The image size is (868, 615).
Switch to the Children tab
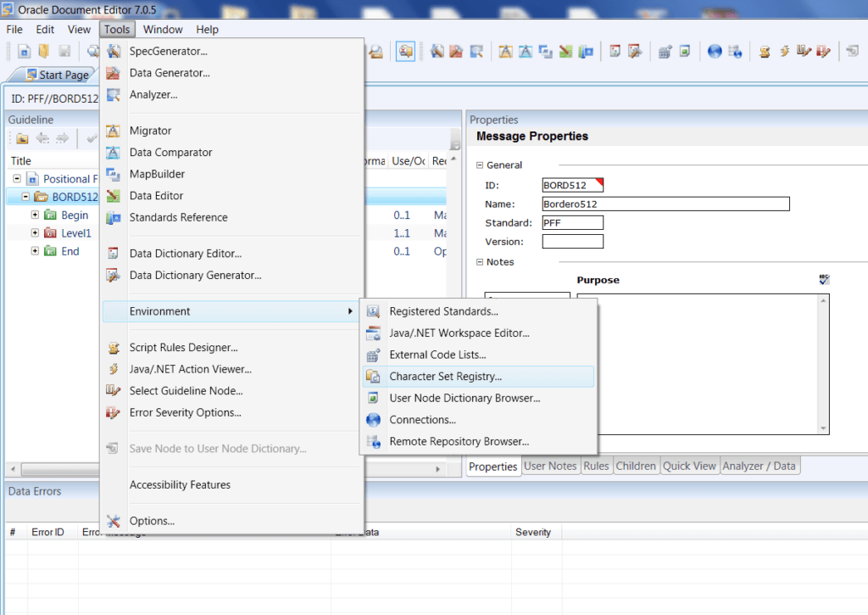pyautogui.click(x=637, y=466)
